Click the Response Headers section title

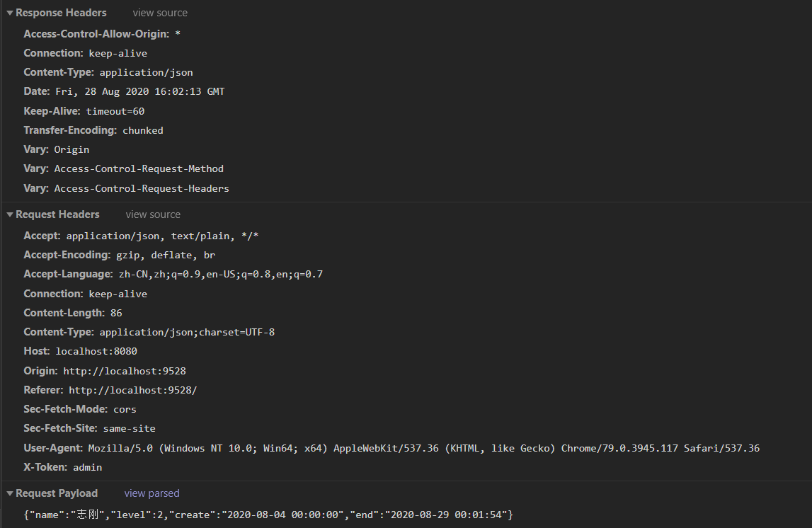61,13
